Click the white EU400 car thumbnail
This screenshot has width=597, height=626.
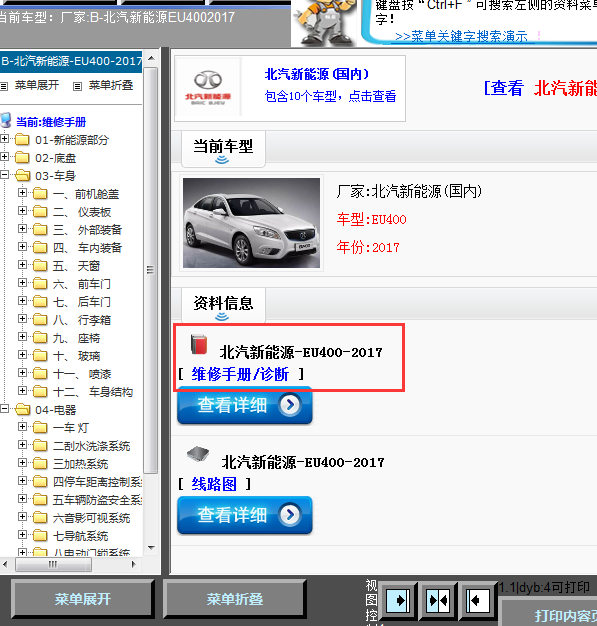[x=251, y=223]
